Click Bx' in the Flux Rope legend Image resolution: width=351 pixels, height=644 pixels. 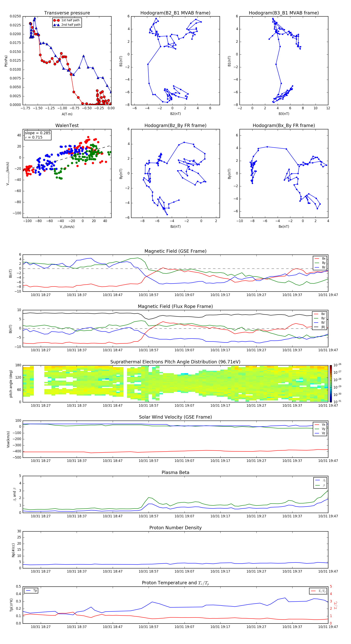323,314
